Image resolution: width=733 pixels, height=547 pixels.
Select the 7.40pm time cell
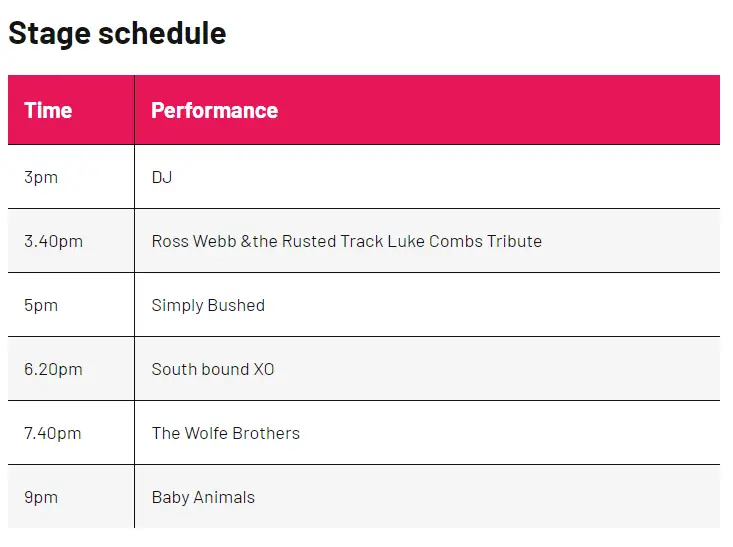point(71,433)
